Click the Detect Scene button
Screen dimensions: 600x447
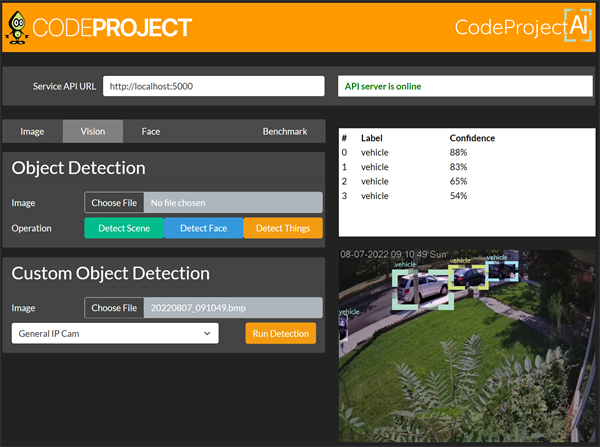(x=124, y=228)
